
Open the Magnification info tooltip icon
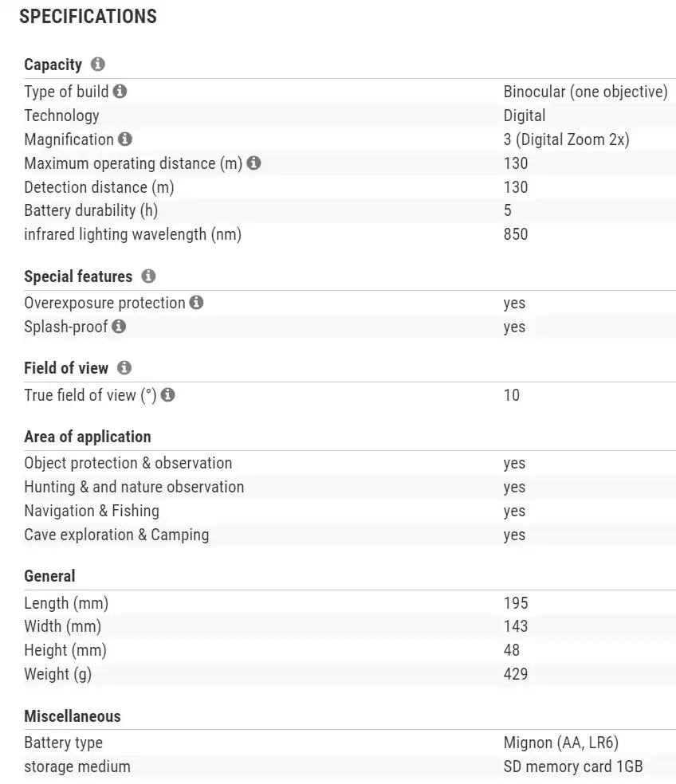coord(124,139)
